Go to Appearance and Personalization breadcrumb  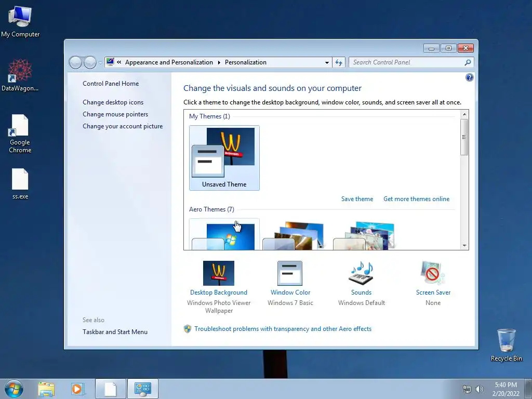click(x=169, y=62)
